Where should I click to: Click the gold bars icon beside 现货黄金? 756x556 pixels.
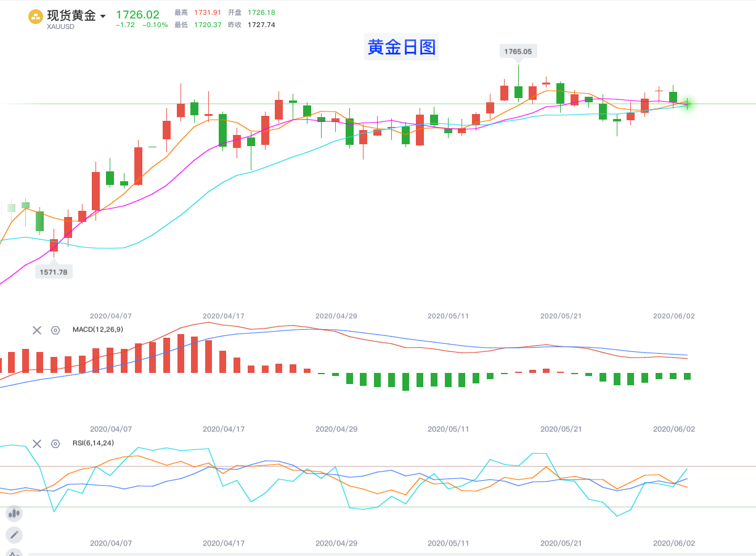(36, 17)
